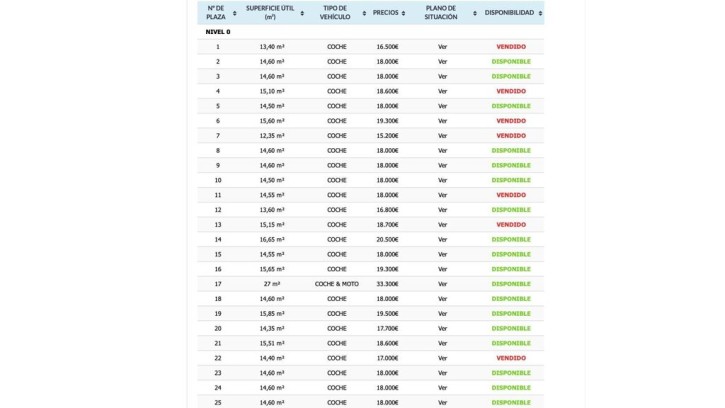
Task: Select the 'COCHE & MOTO' vehicle type cell
Action: [336, 284]
